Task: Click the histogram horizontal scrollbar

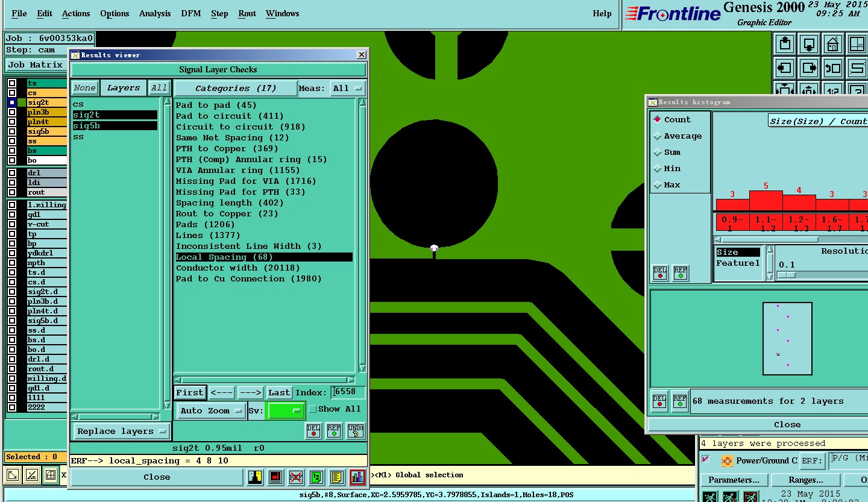Action: click(x=791, y=240)
